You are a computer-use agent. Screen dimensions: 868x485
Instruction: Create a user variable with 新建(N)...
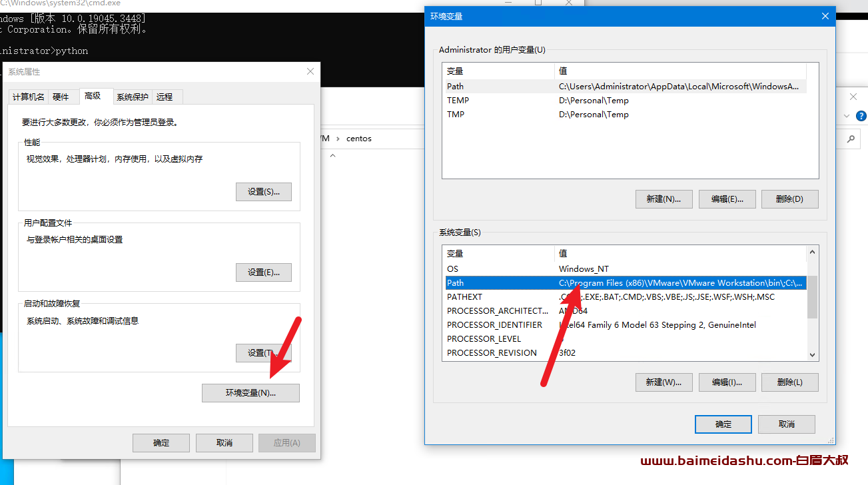[664, 199]
